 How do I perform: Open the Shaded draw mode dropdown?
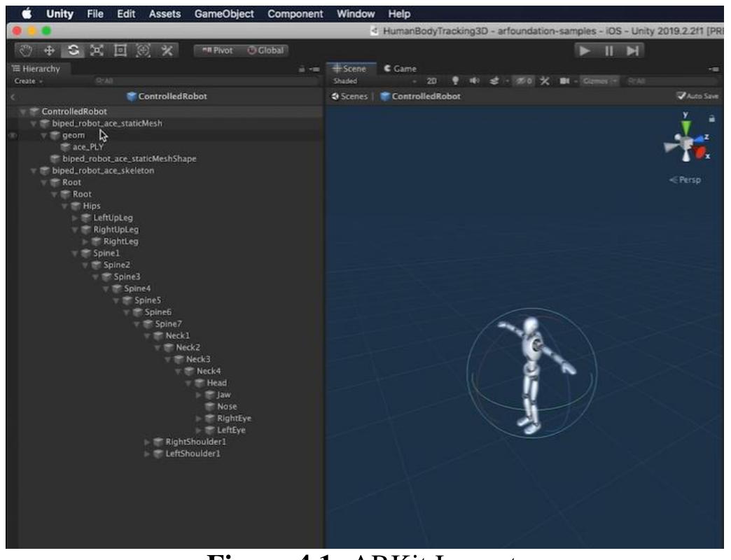click(375, 81)
